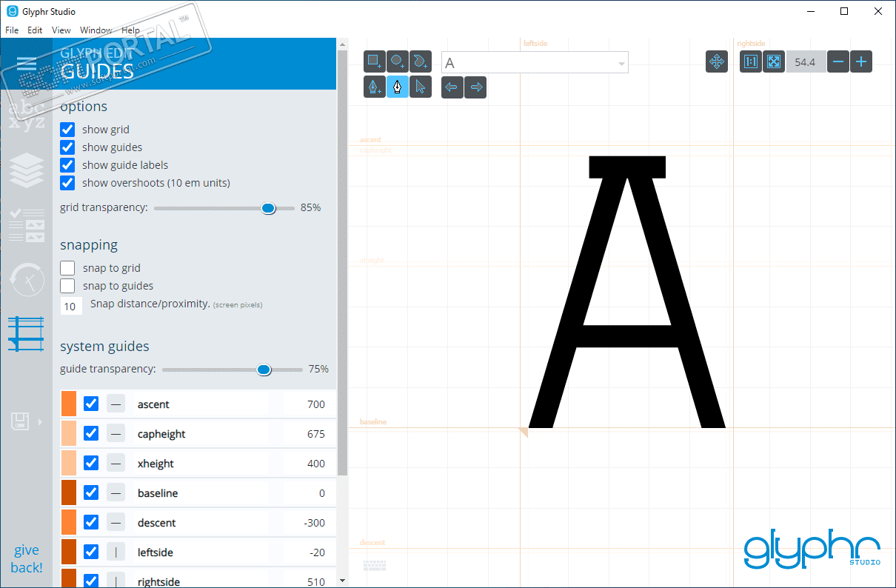The width and height of the screenshot is (896, 588).
Task: Open the glyph chooser abc xyz panel
Action: [26, 116]
